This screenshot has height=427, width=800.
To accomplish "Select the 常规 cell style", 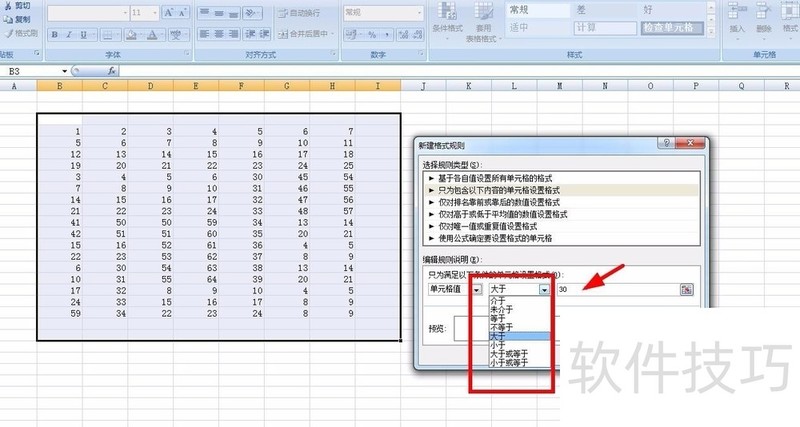I will [x=538, y=10].
